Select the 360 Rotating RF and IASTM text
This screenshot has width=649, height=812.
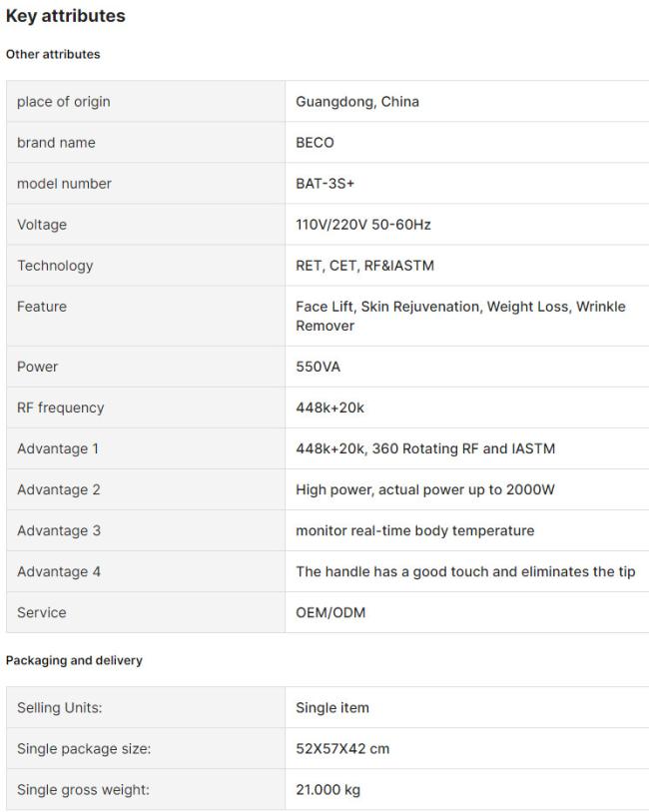coord(463,448)
